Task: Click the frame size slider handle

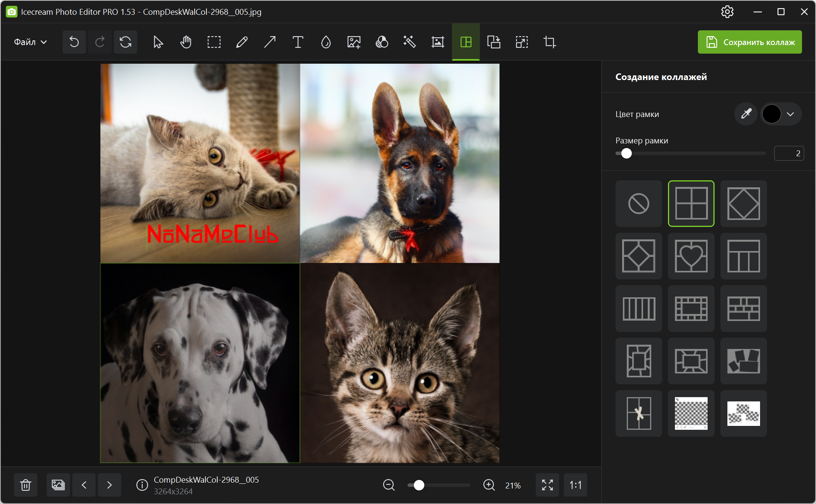Action: click(626, 153)
